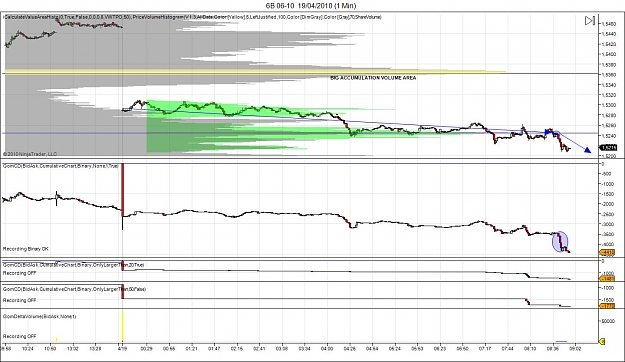Image resolution: width=625 pixels, height=362 pixels.
Task: Click the 2010 NinjaTrader, LLC copyright text
Action: click(x=30, y=154)
